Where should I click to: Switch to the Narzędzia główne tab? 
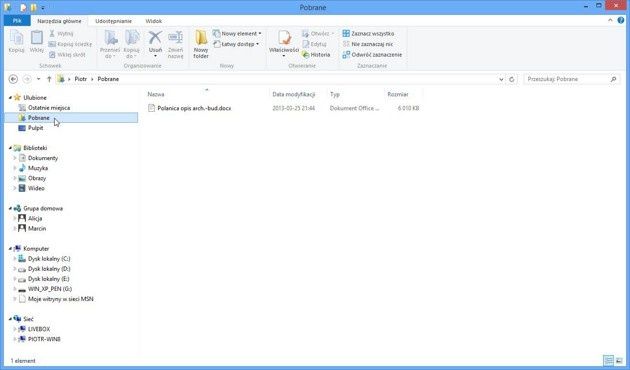(59, 21)
